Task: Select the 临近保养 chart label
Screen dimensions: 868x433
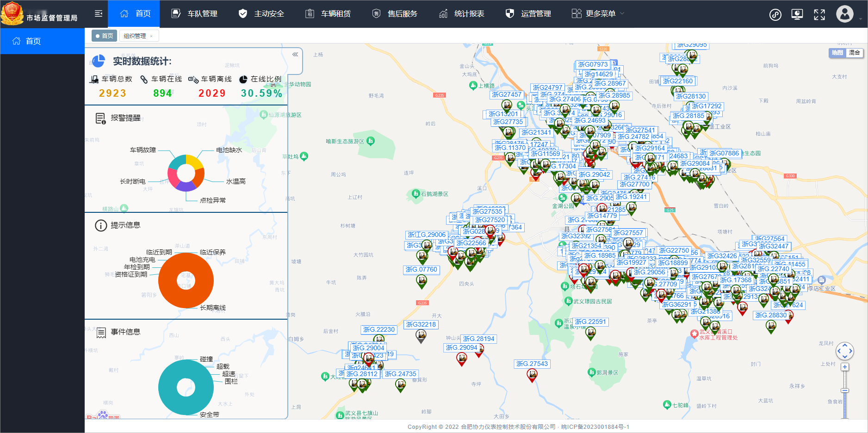Action: tap(213, 252)
